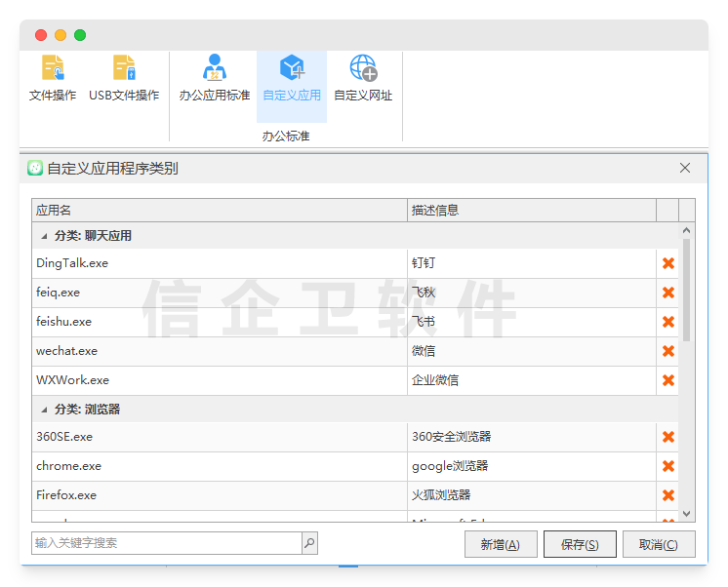Sort by the 应用名 column header
Screen dimensions: 728x587
(219, 211)
